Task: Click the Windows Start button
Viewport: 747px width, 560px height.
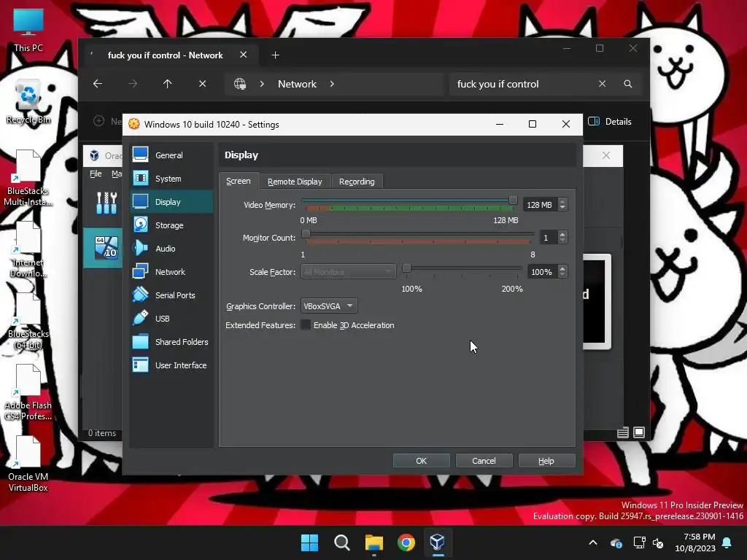Action: 309,542
